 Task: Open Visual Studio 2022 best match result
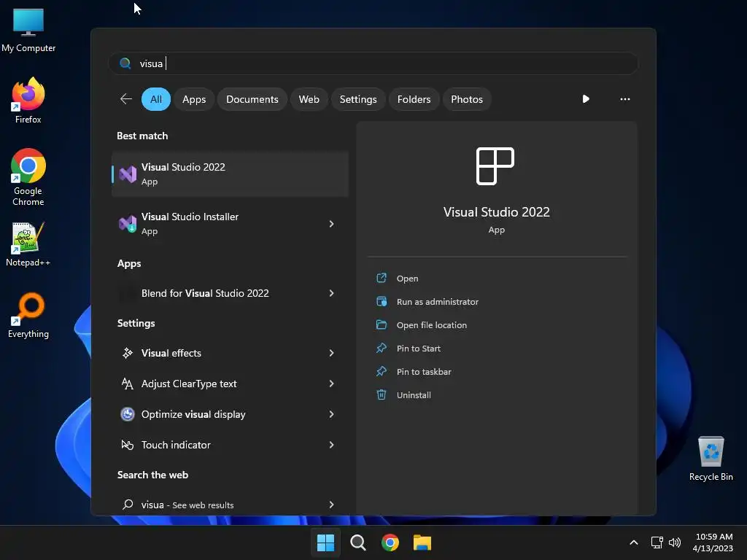click(230, 174)
